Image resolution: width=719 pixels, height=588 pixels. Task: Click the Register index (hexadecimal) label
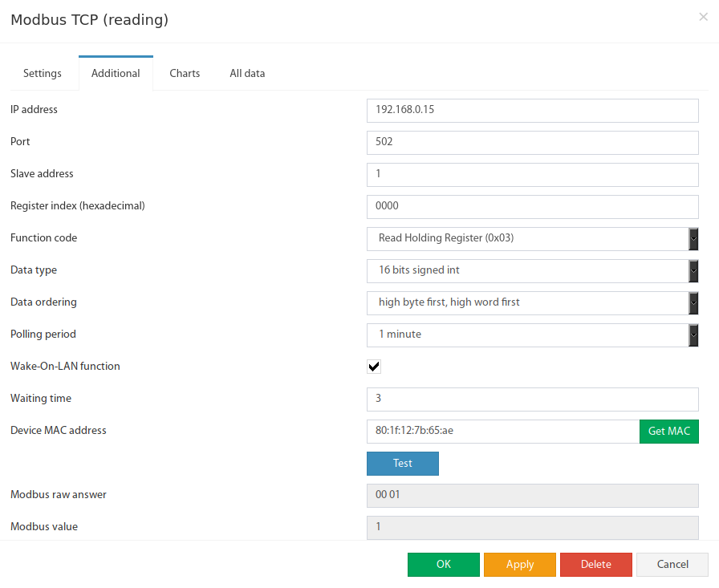pos(78,206)
